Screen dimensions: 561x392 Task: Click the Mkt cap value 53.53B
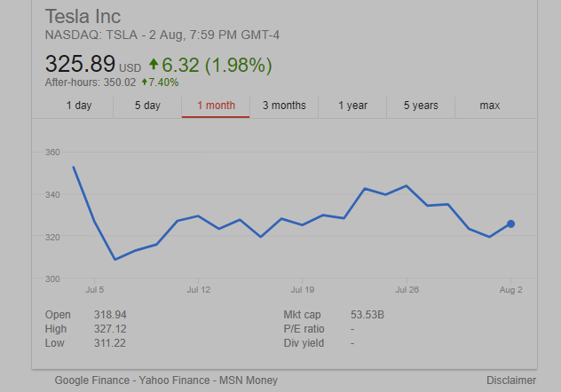pyautogui.click(x=367, y=315)
